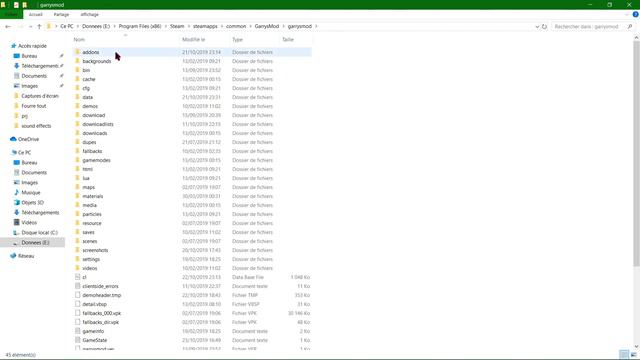Select the gameinfo file name
Viewport: 640px width, 360px height.
[x=93, y=331]
